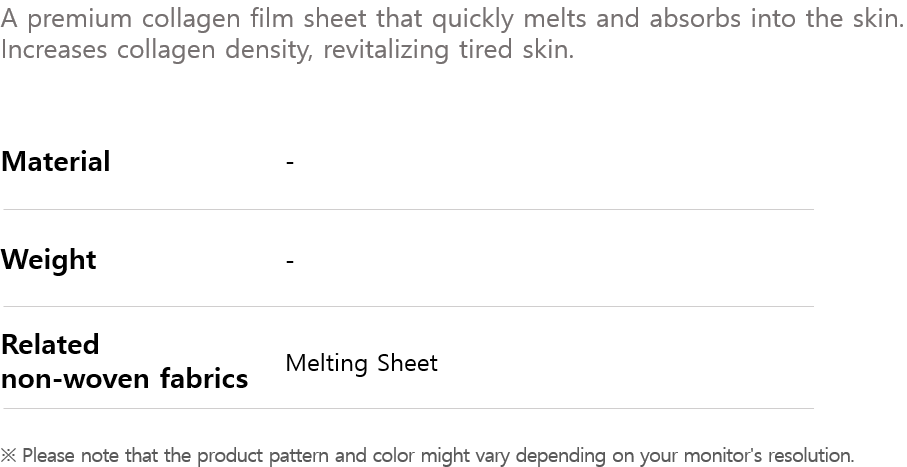Viewport: 907px width, 467px height.
Task: Click the dash value next to Material
Action: click(290, 162)
